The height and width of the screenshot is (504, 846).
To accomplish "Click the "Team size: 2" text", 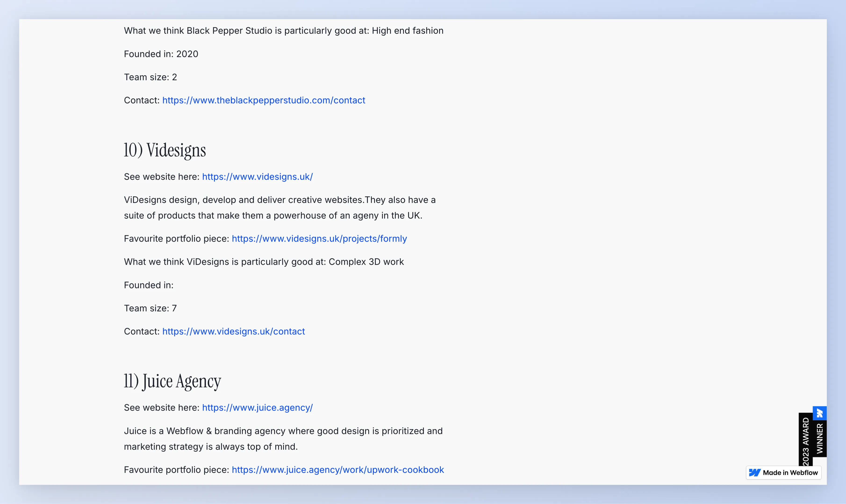I will pos(151,77).
